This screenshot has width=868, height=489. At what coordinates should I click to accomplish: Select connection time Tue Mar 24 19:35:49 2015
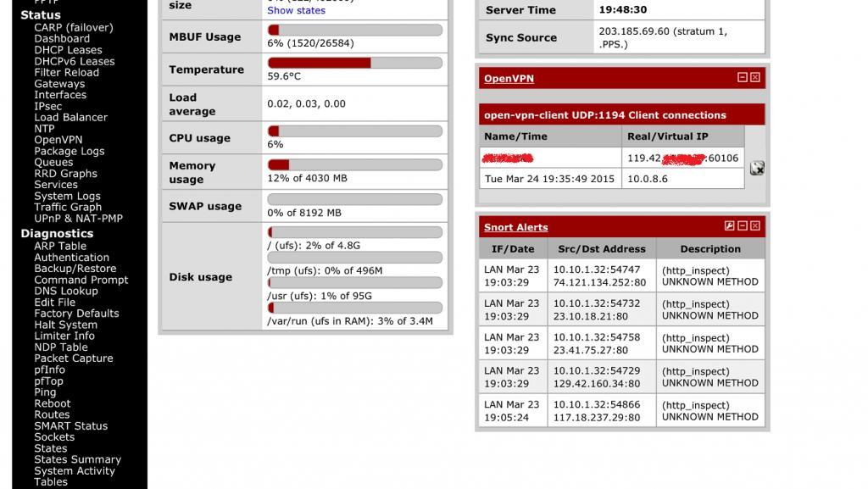pos(549,179)
